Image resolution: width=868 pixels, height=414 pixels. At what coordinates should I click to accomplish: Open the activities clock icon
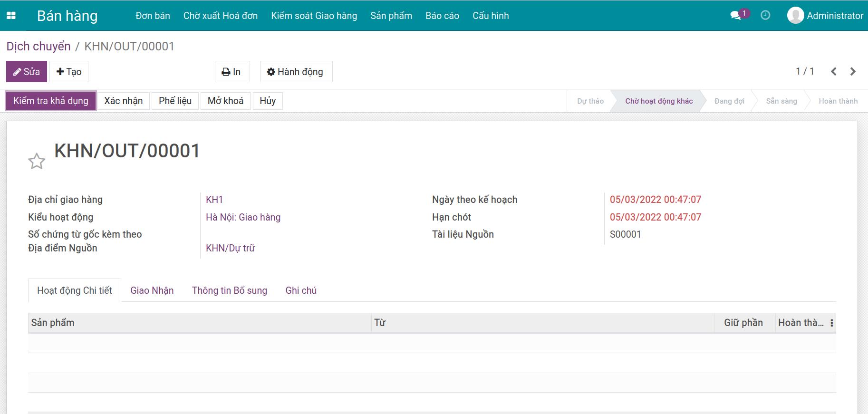point(765,15)
